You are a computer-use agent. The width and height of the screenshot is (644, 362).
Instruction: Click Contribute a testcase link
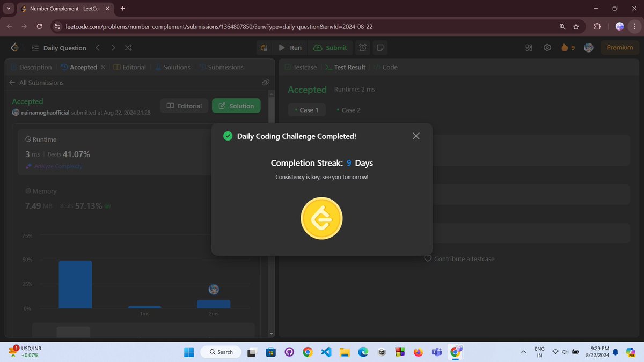pyautogui.click(x=459, y=258)
